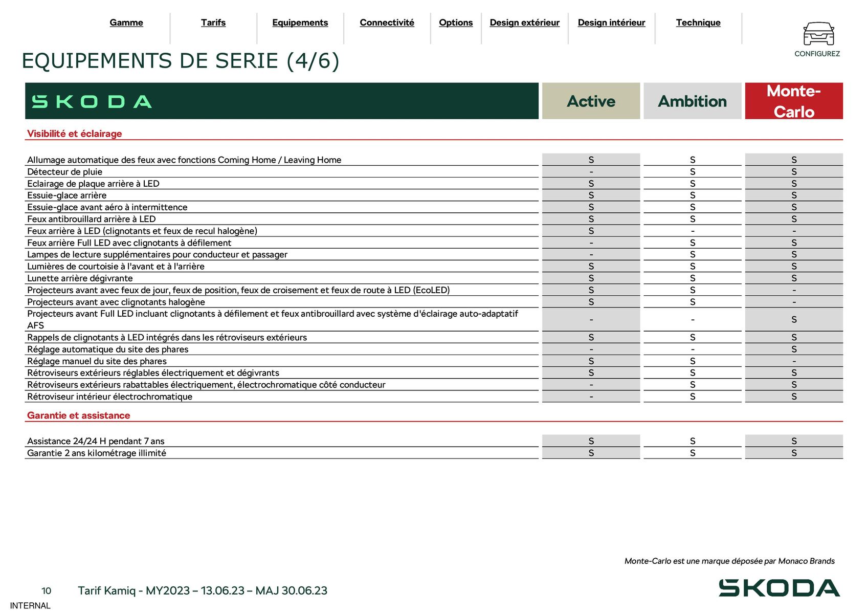Image resolution: width=868 pixels, height=614 pixels.
Task: Click the Monte-Carlo trademark footnote
Action: coord(729,561)
